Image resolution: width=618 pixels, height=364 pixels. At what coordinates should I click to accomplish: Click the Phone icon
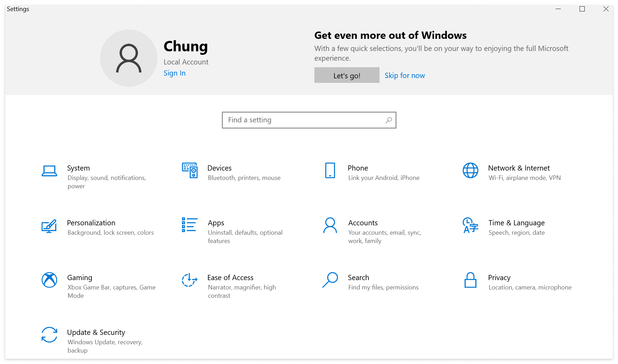click(x=330, y=170)
